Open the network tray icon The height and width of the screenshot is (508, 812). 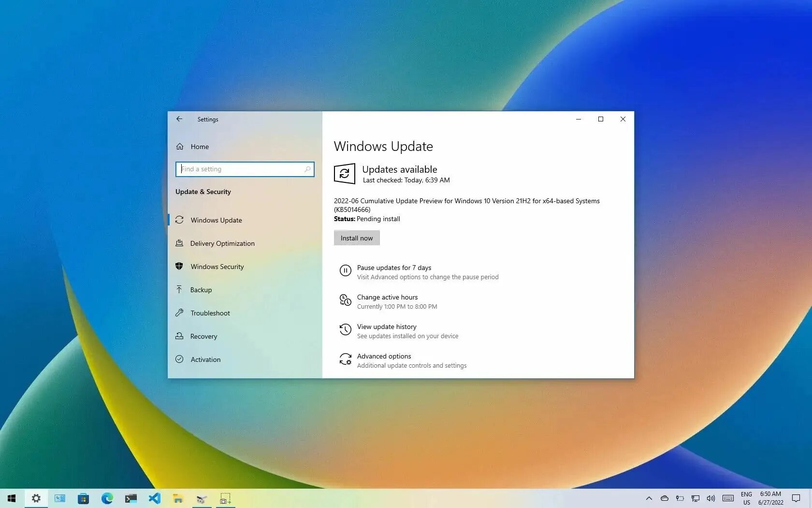[x=696, y=498]
